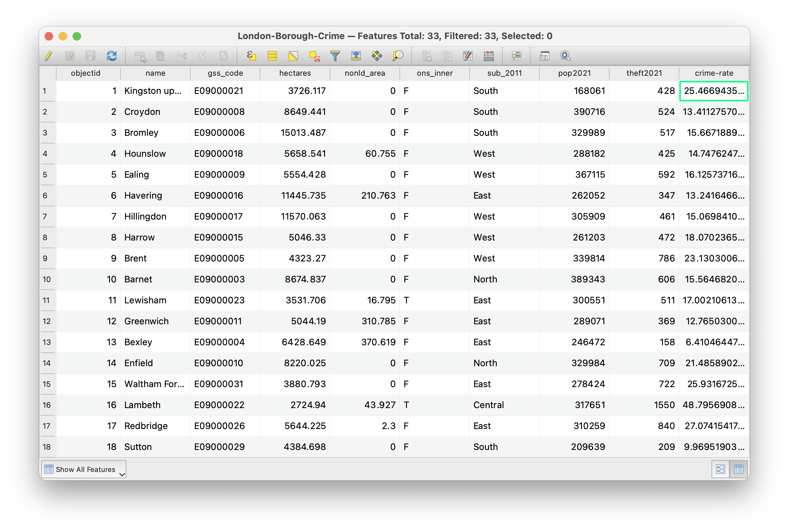Viewport: 789px width, 532px height.
Task: Click Enfield's theft2021 value 709
Action: pos(644,363)
